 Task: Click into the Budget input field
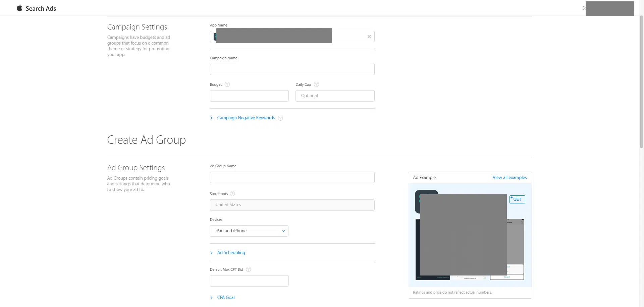click(x=249, y=96)
